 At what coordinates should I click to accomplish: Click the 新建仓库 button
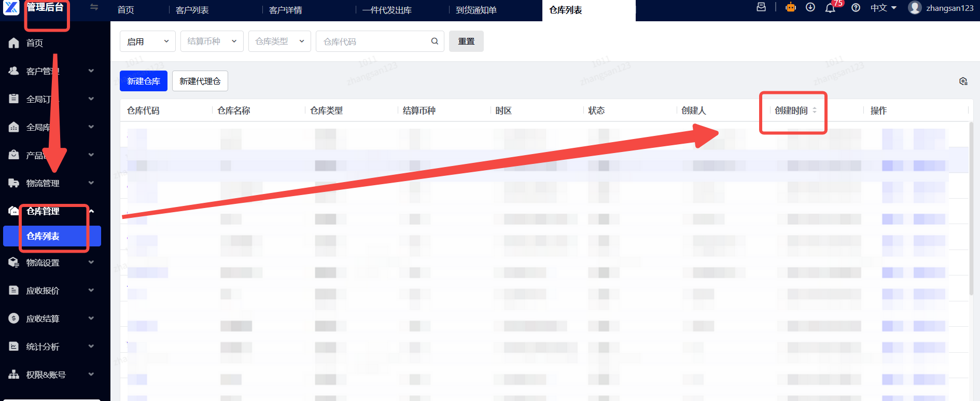144,81
